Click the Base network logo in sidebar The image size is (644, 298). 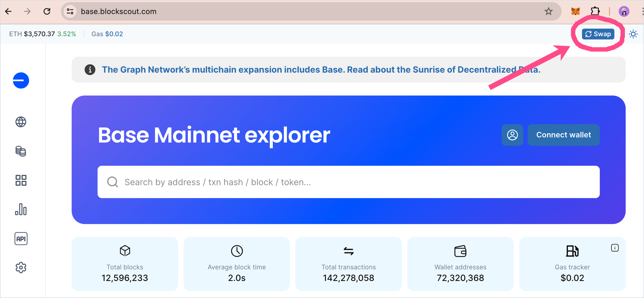21,80
